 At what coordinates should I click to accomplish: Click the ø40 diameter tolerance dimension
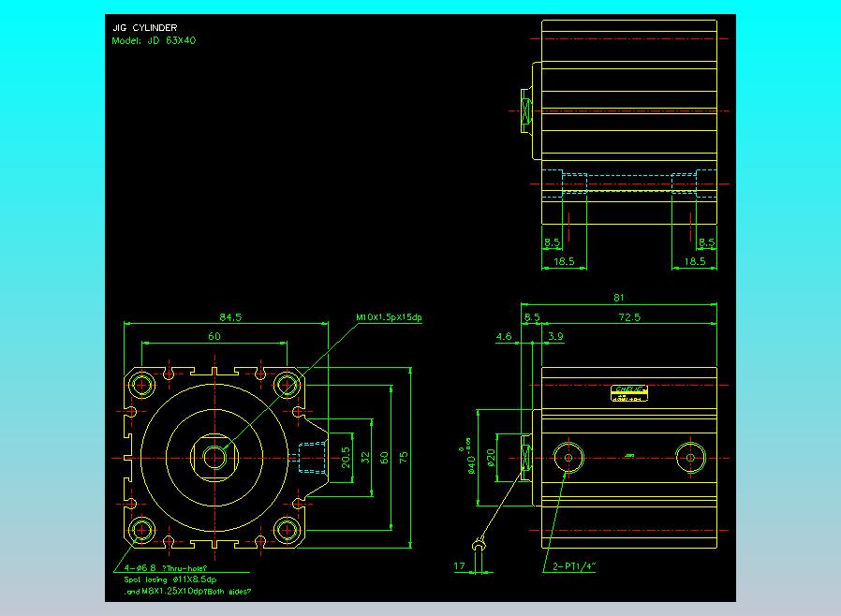click(x=470, y=457)
